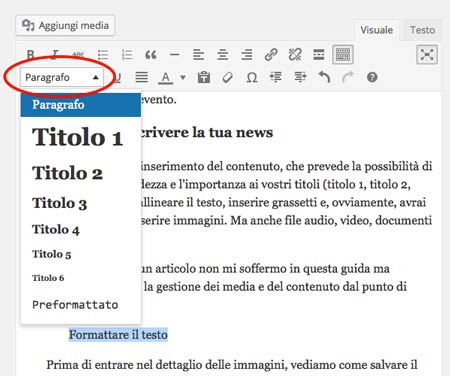The image size is (450, 376).
Task: Choose Titolo 5 heading format
Action: (x=81, y=254)
